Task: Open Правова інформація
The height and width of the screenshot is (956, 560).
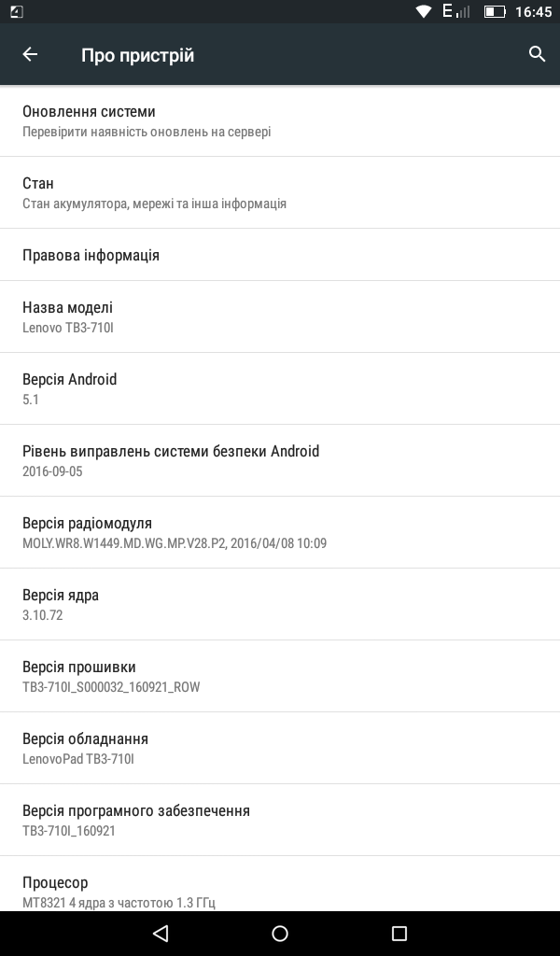Action: click(280, 255)
